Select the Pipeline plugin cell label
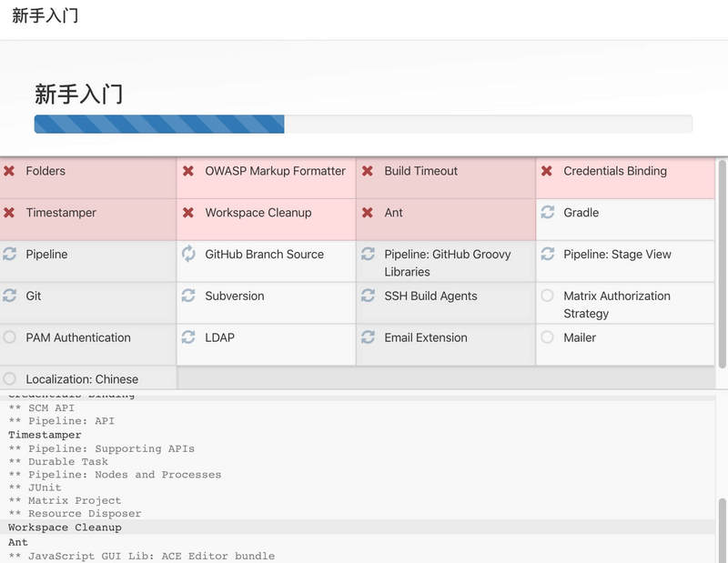Viewport: 728px width, 563px height. point(46,255)
